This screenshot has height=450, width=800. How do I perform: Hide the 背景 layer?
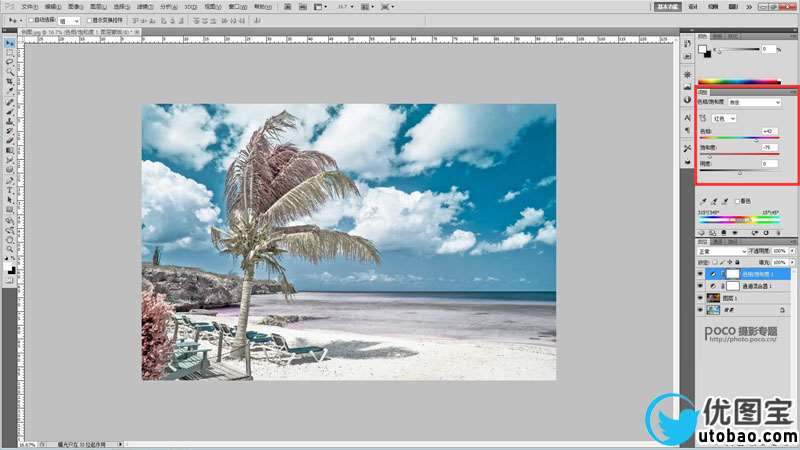click(x=701, y=310)
